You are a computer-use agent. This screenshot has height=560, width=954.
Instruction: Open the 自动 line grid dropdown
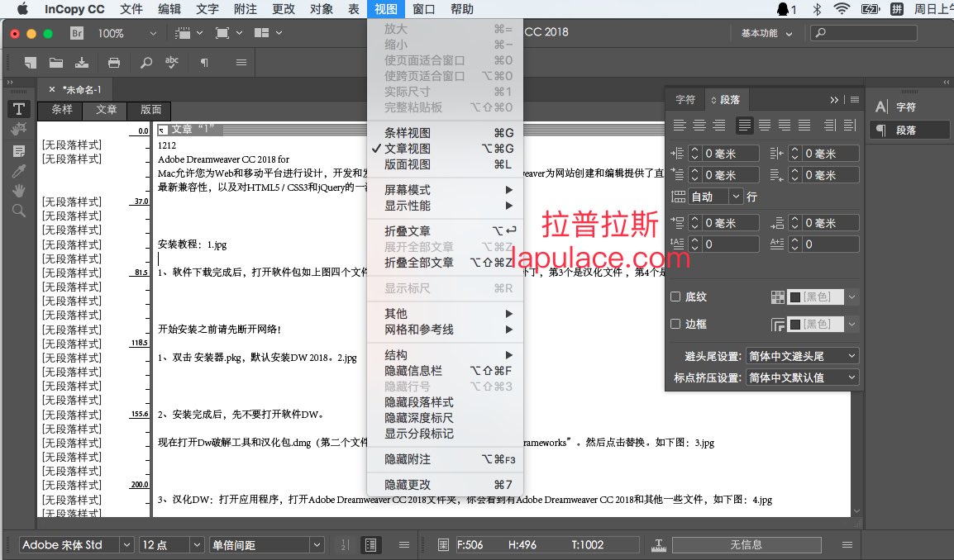pyautogui.click(x=736, y=197)
